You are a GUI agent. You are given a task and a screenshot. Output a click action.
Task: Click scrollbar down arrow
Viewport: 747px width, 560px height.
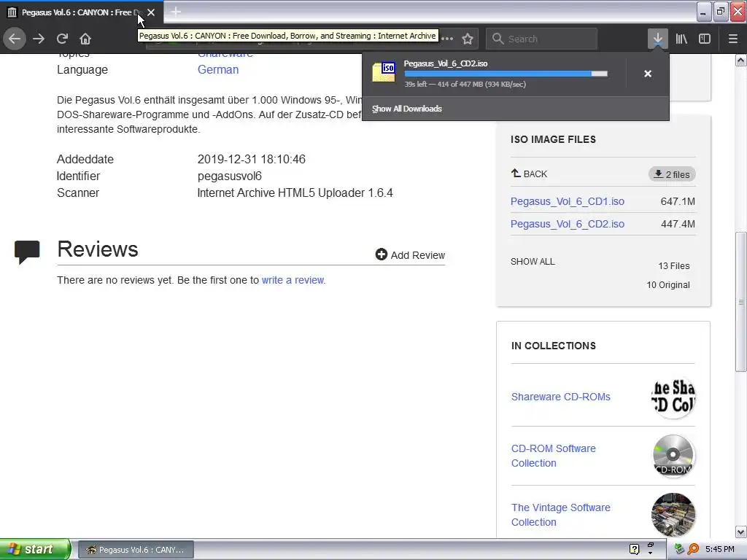[x=741, y=532]
